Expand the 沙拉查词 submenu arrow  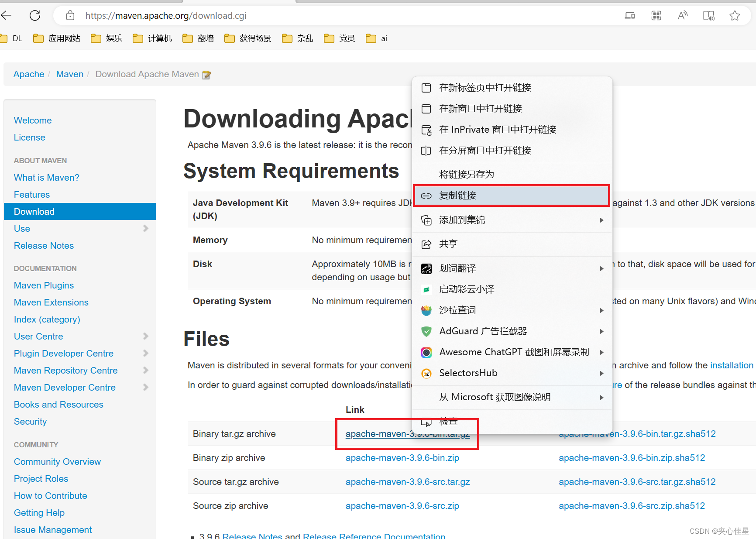(601, 310)
